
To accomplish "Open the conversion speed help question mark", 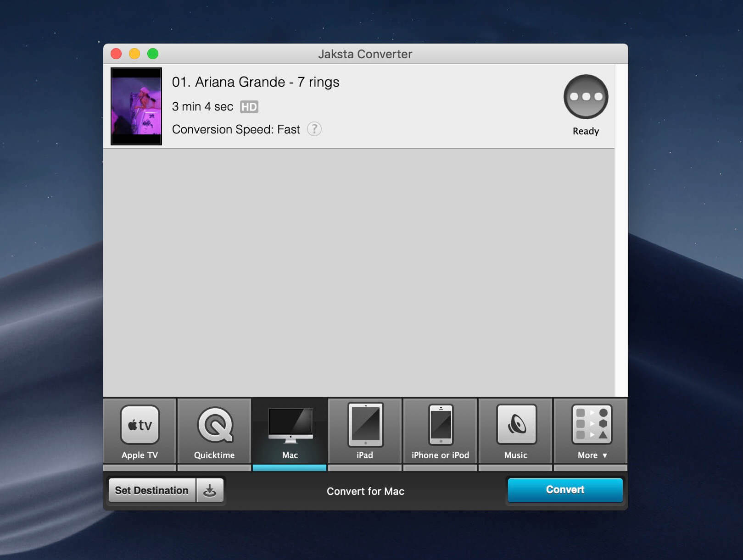I will pos(314,129).
